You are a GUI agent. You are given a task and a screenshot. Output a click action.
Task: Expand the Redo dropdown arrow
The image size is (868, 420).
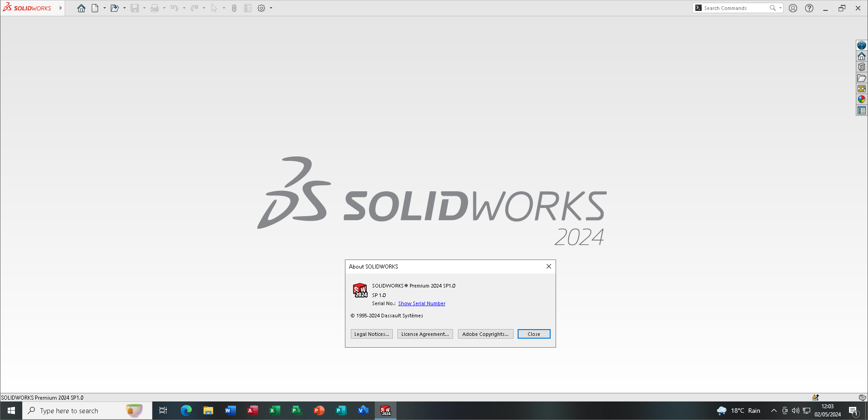[204, 8]
